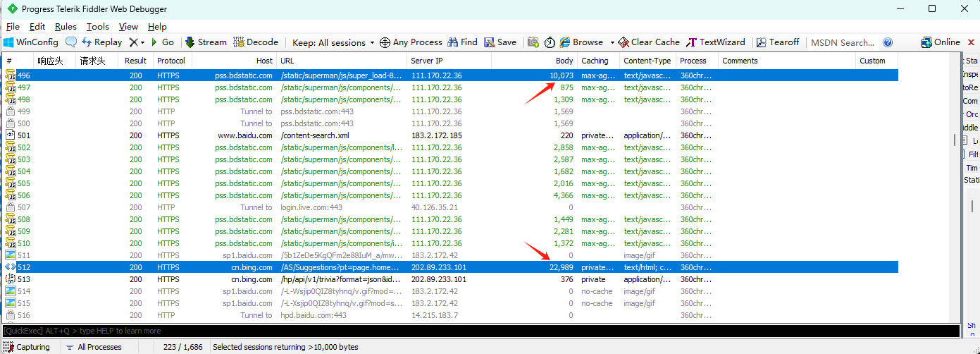Open the Rules menu
Screen dimensions: 980x354
66,26
